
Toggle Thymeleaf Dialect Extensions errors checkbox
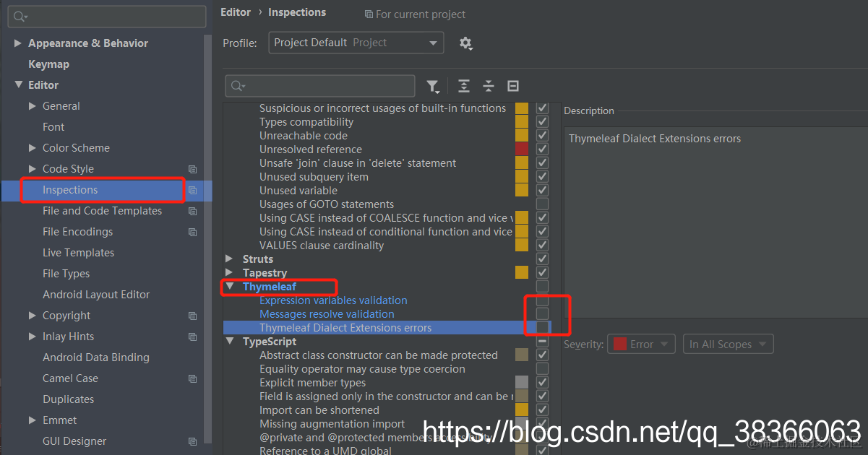click(x=542, y=328)
